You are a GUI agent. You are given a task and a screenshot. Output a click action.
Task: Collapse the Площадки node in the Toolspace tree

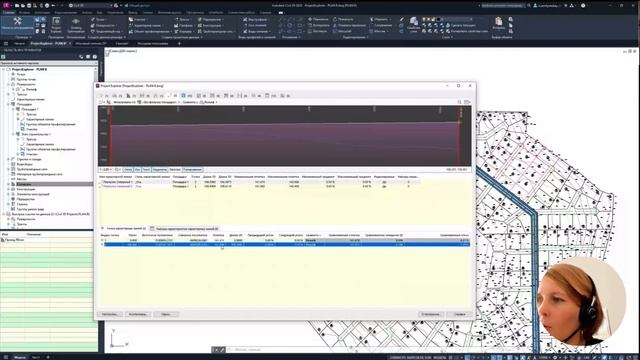(x=9, y=104)
